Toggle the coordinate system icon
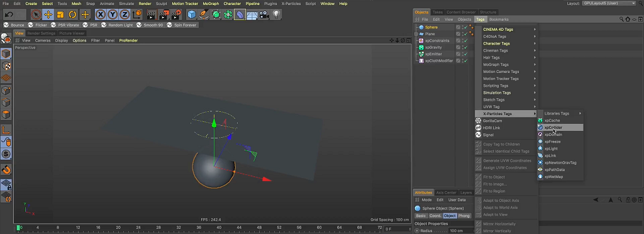Screen dimensions: 644x234 (137, 14)
